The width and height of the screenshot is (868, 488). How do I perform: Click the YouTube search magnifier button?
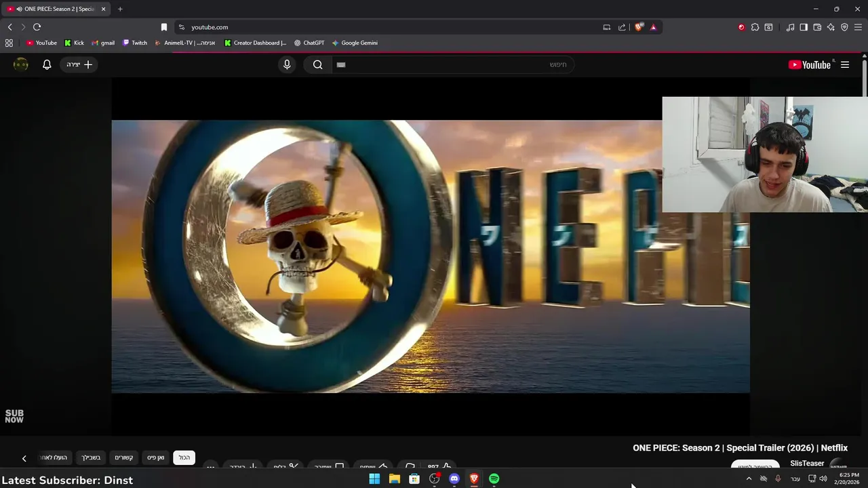pos(317,64)
